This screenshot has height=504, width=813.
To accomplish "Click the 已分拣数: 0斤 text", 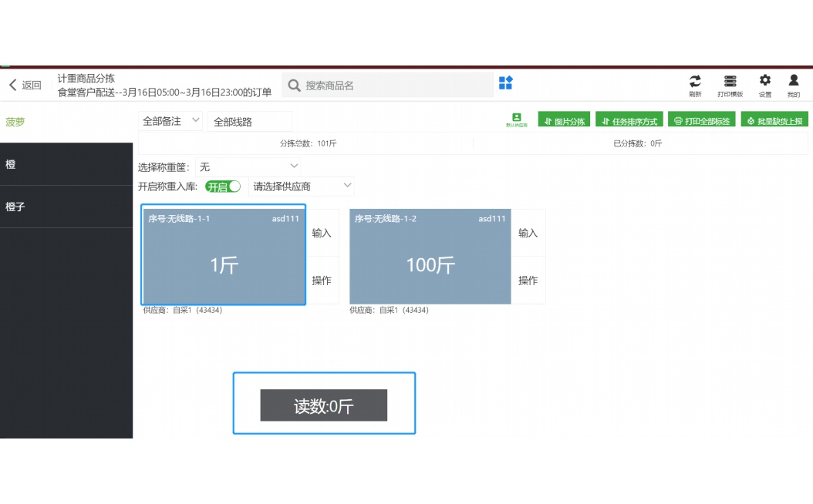I will coord(637,143).
